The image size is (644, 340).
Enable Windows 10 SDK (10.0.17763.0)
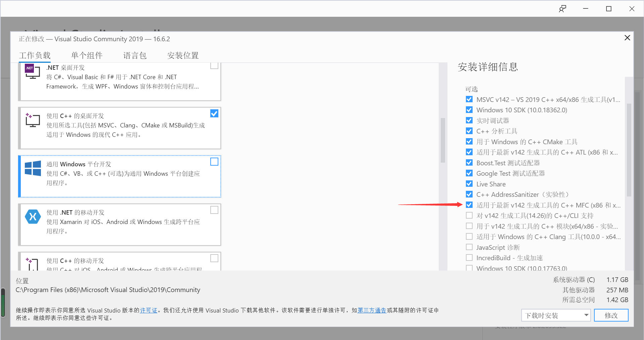coord(469,268)
